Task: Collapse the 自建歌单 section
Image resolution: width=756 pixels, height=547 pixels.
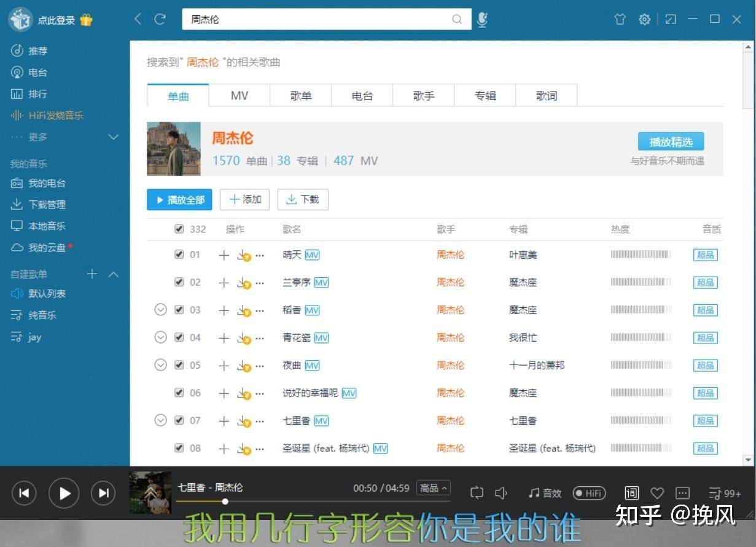Action: pyautogui.click(x=114, y=274)
